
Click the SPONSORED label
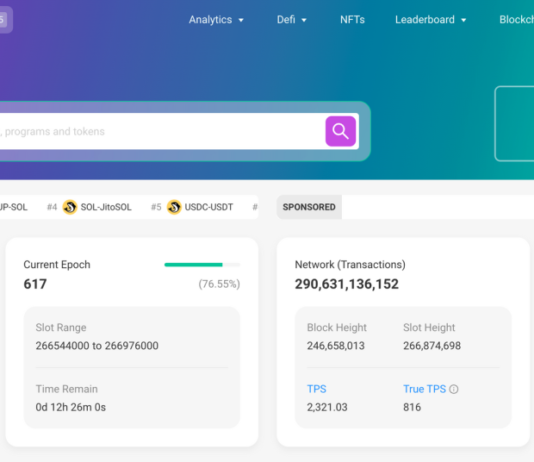click(309, 207)
